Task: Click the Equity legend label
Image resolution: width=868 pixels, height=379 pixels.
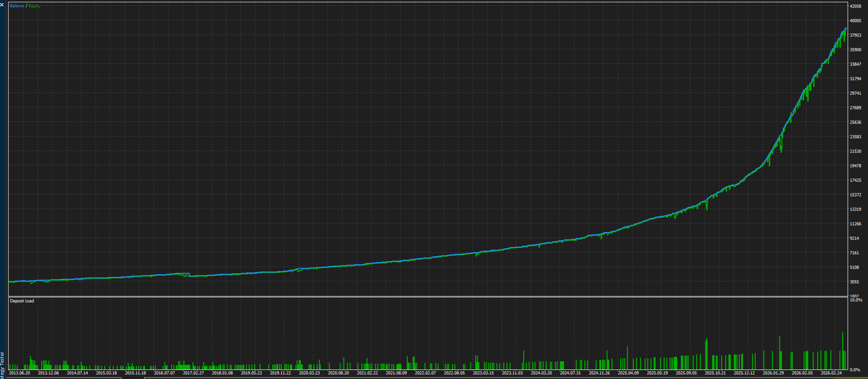Action: tap(34, 6)
